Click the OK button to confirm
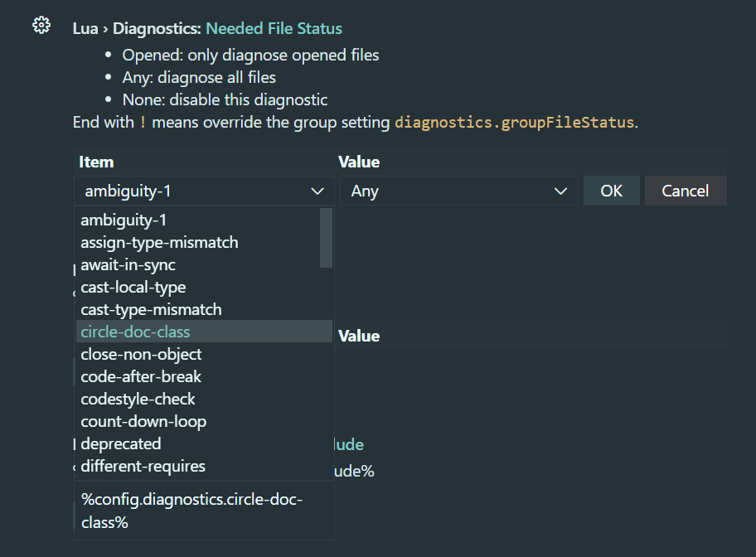 [611, 190]
